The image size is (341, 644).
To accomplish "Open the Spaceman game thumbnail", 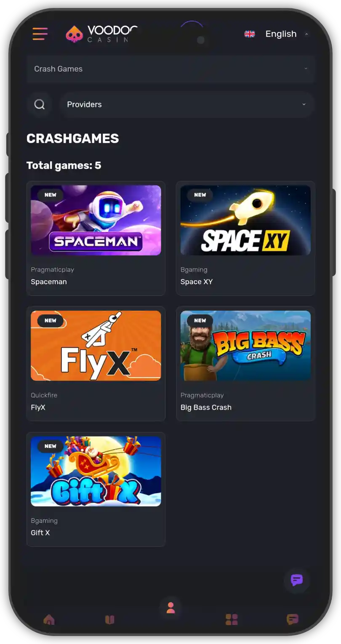I will point(96,220).
